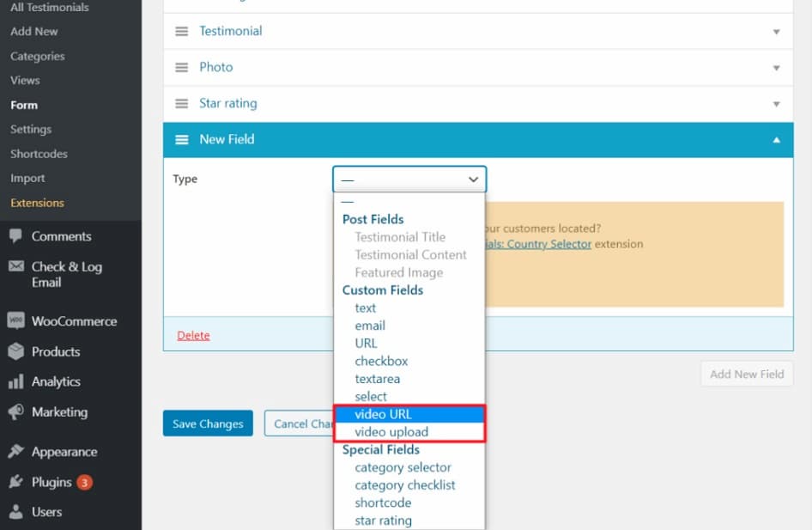
Task: Open Shortcodes submenu item
Action: click(x=39, y=154)
